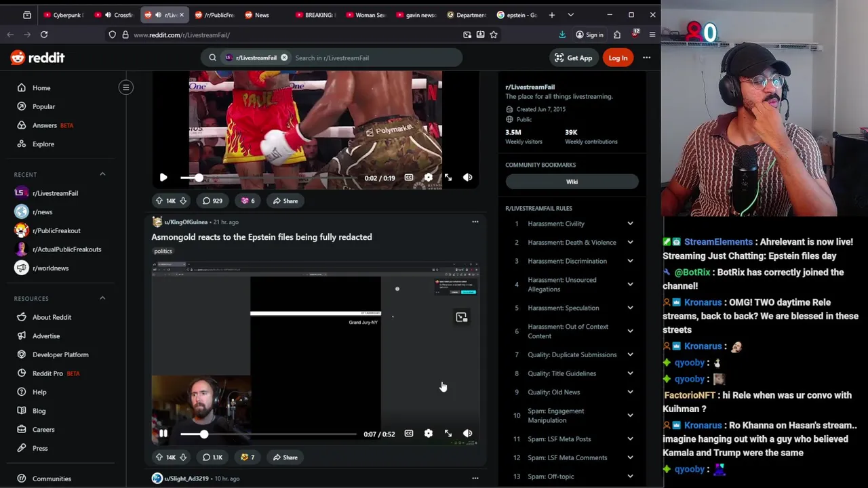Click the Log In button
This screenshot has width=868, height=488.
pyautogui.click(x=618, y=58)
